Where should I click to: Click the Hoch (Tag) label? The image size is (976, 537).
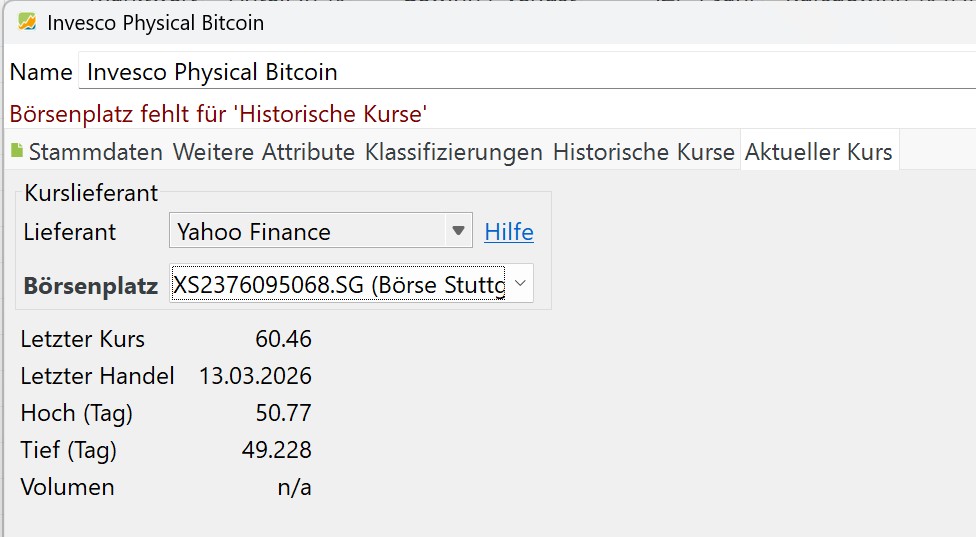(x=77, y=413)
